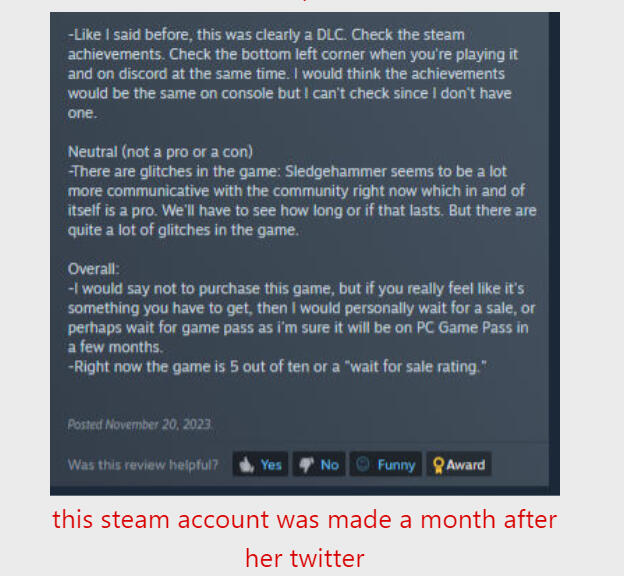
Task: Click the red text 'her twitter'
Action: [x=304, y=558]
